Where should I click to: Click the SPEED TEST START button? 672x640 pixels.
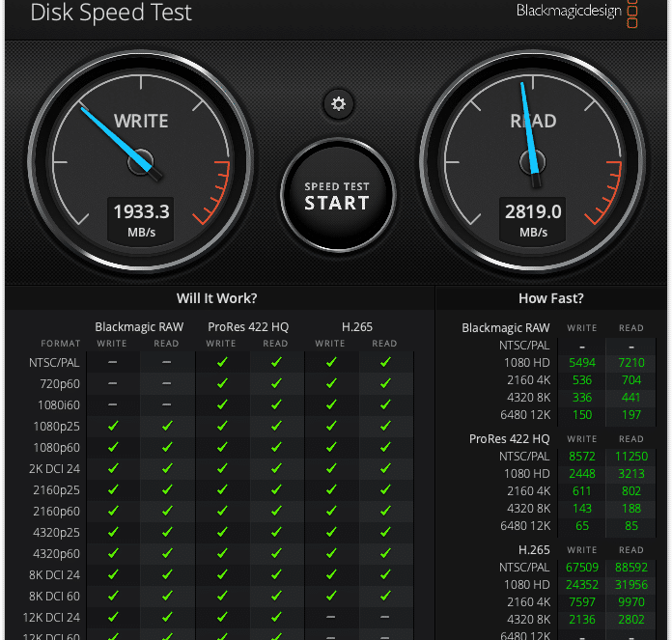[x=338, y=195]
